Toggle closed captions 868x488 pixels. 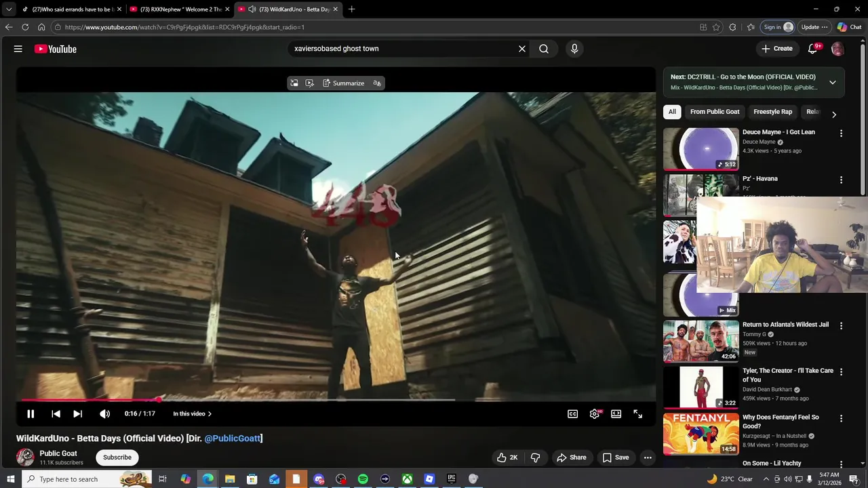[572, 413]
